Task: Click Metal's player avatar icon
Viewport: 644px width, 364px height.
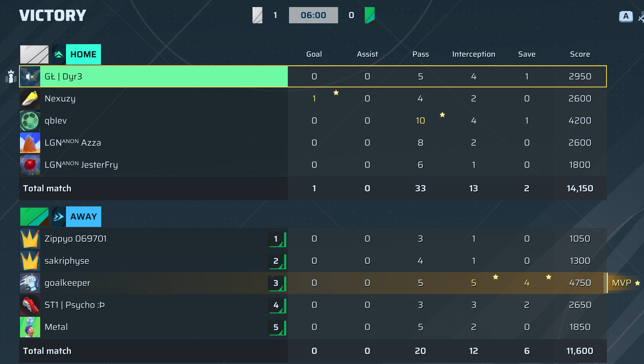Action: click(30, 327)
